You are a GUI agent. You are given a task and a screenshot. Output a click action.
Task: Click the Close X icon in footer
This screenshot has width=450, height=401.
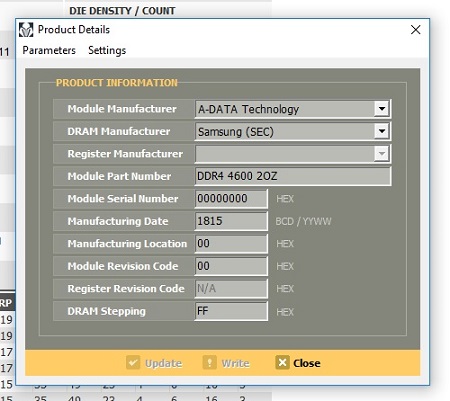tap(282, 362)
